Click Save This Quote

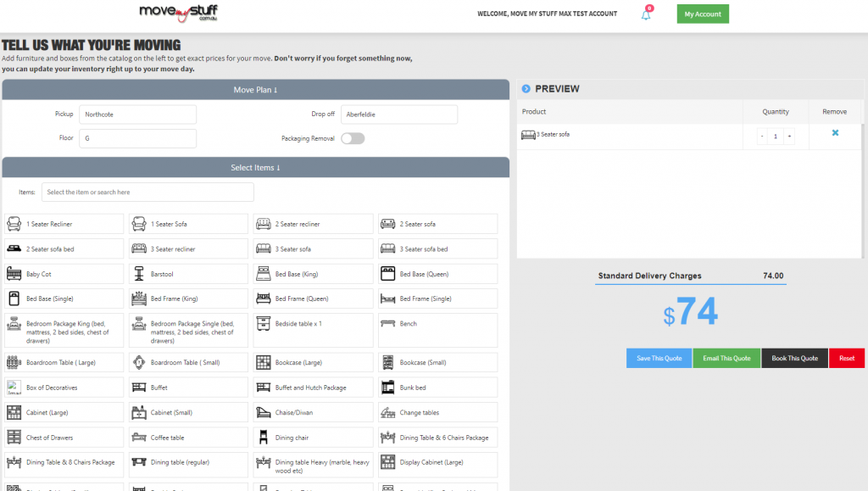coord(659,358)
